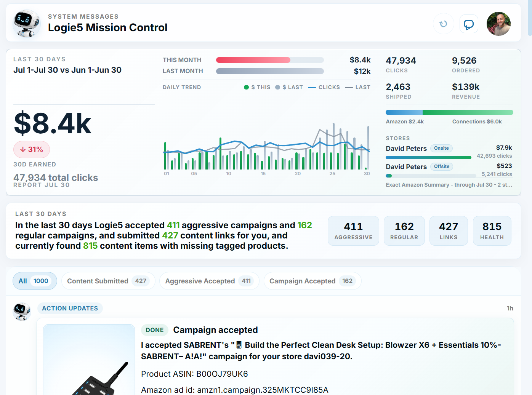
Task: Click the 'Amazon ad id' line
Action: 235,390
